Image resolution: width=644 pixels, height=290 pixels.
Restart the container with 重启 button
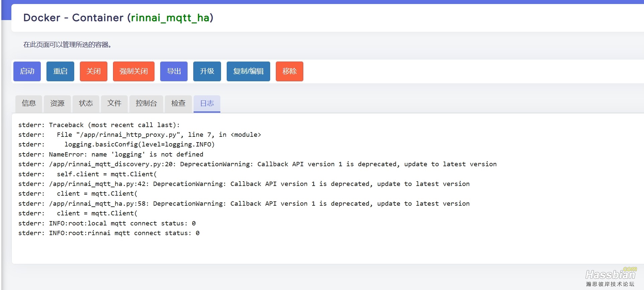point(60,71)
